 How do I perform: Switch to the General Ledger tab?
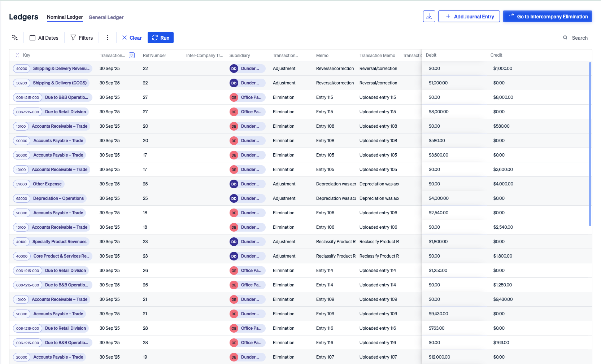tap(106, 17)
